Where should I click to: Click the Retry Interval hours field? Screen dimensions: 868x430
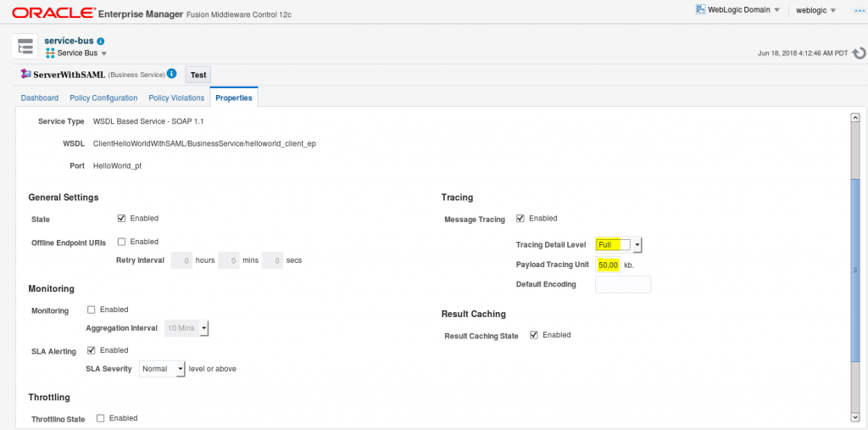(181, 260)
